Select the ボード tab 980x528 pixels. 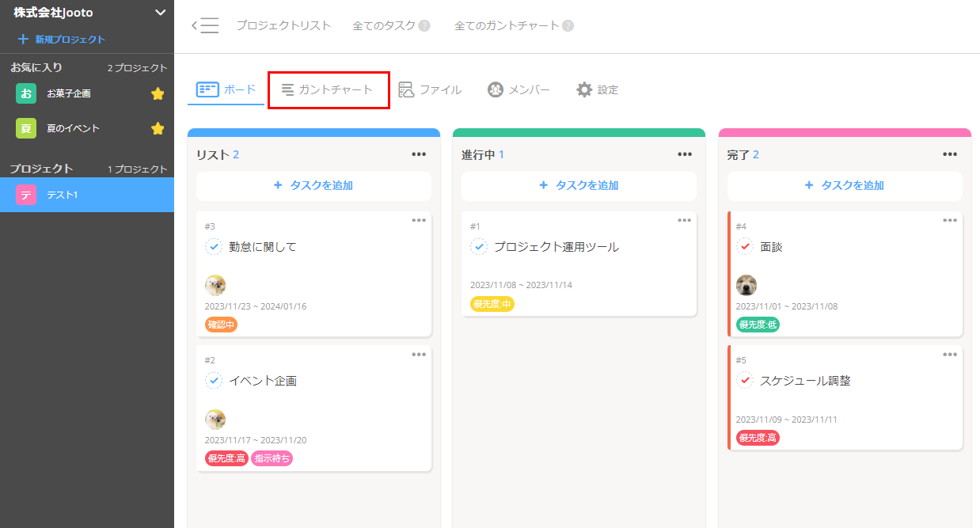coord(226,89)
